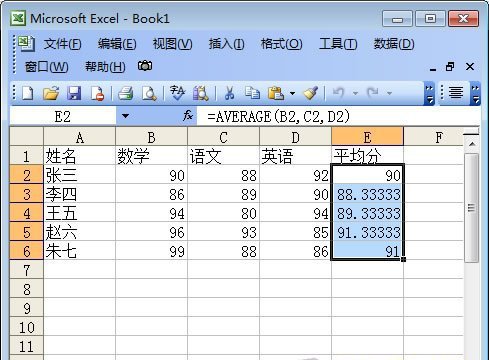Click the Redo arrow icon
The image size is (489, 360).
point(372,93)
